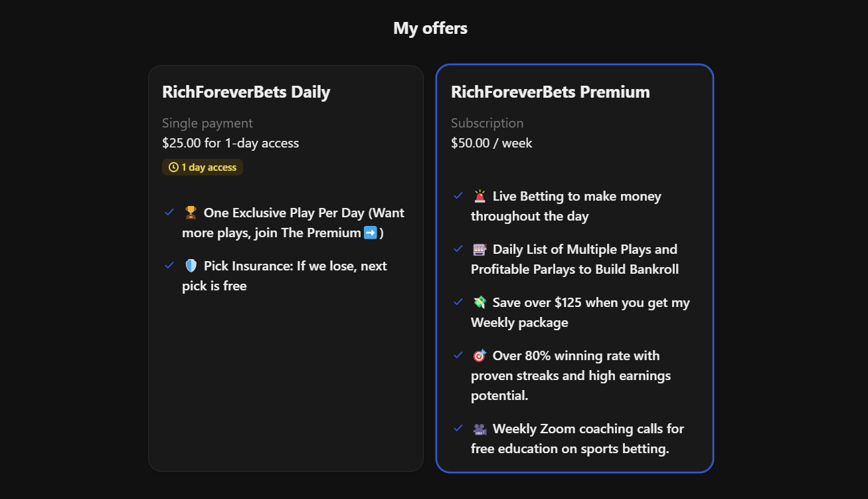Click the $50.00 / week price
This screenshot has width=868, height=499.
click(491, 143)
